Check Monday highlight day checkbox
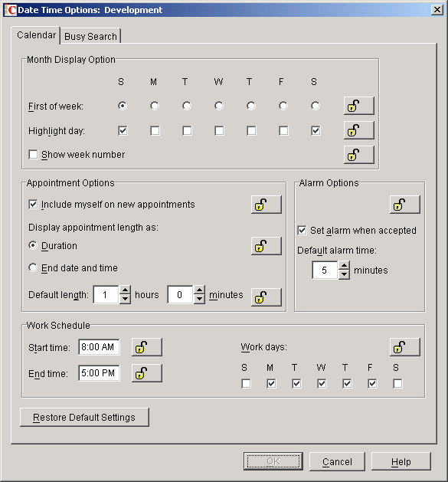Image resolution: width=448 pixels, height=482 pixels. click(x=155, y=130)
